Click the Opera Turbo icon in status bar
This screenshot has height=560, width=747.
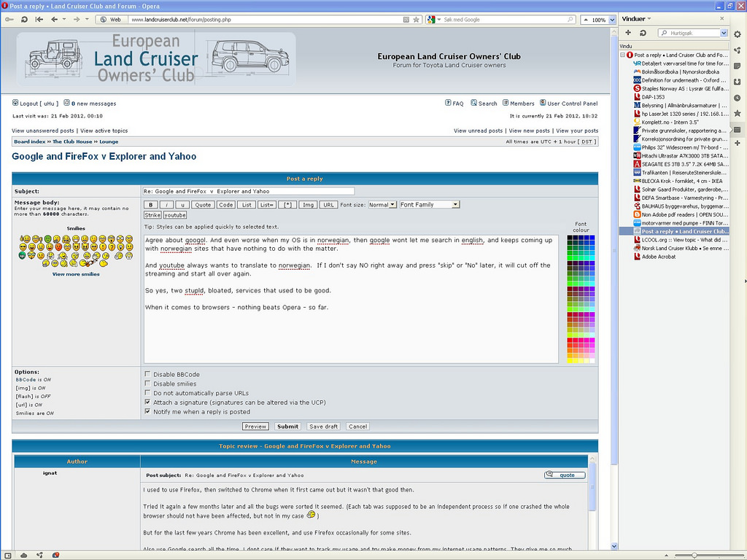(55, 555)
